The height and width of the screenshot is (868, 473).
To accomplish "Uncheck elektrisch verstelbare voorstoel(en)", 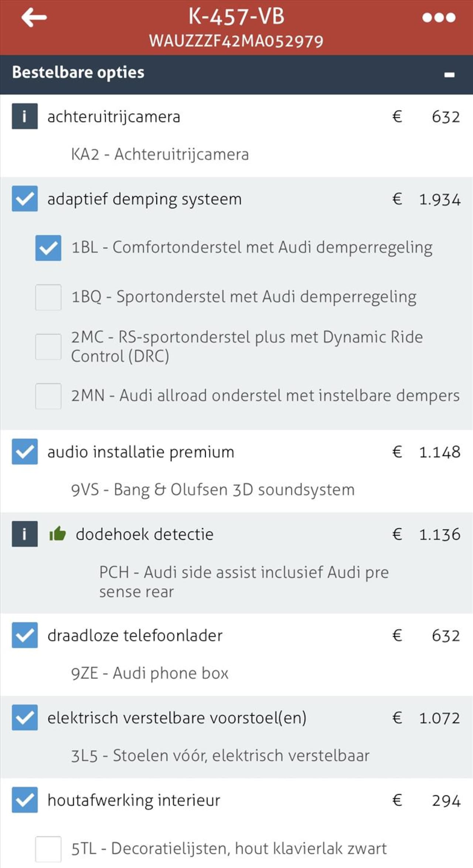I will click(x=25, y=718).
